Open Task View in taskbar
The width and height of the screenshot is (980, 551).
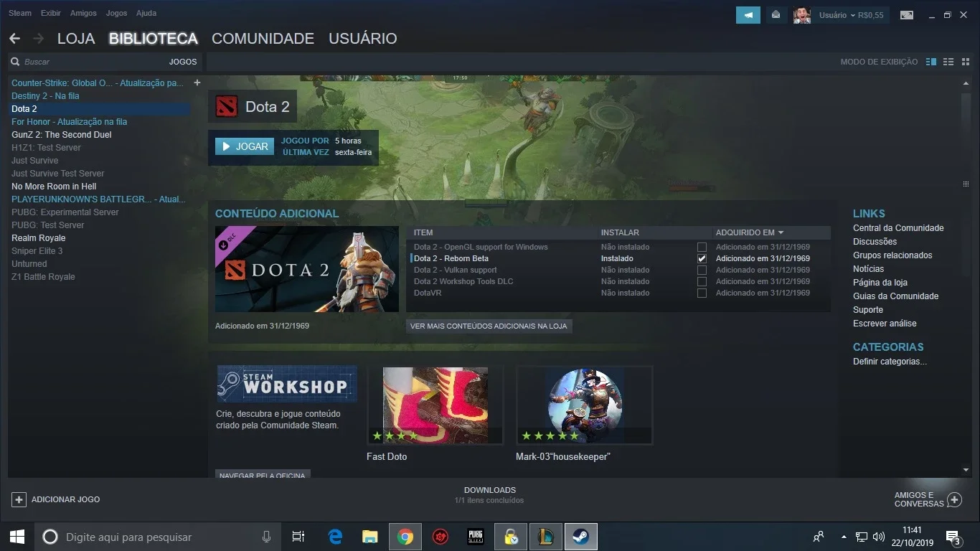point(298,537)
